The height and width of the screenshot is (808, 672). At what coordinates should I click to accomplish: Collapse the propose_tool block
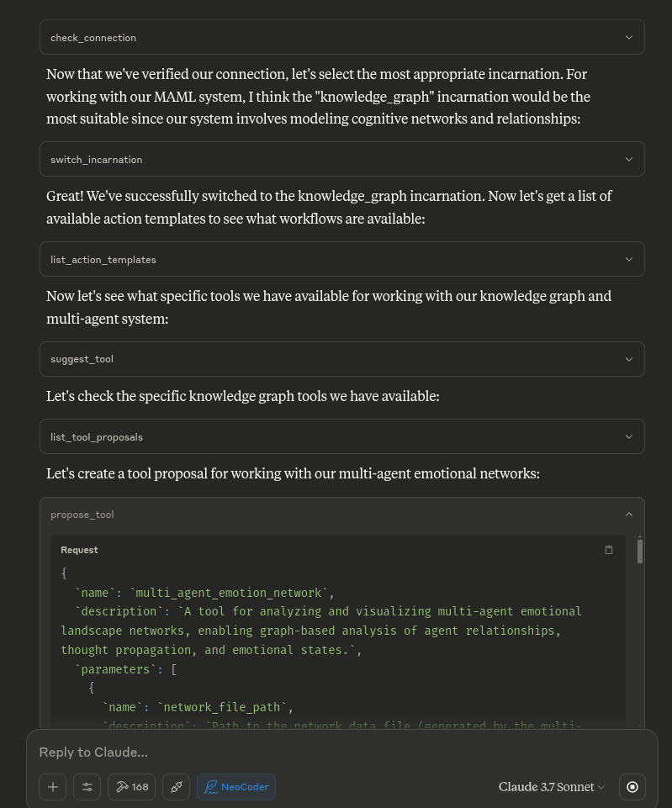(628, 514)
